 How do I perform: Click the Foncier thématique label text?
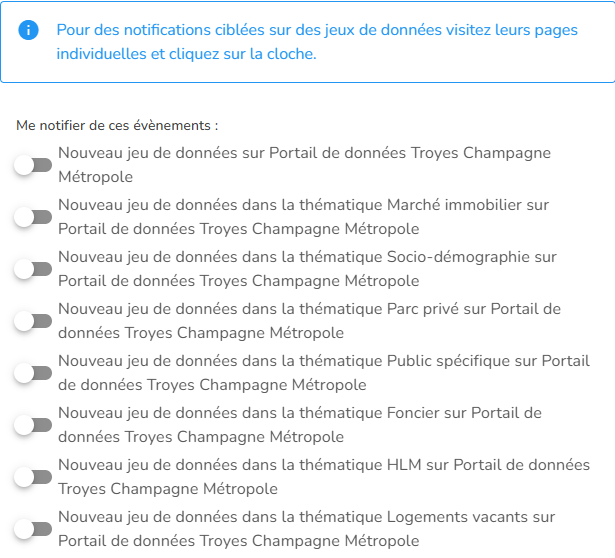[300, 425]
